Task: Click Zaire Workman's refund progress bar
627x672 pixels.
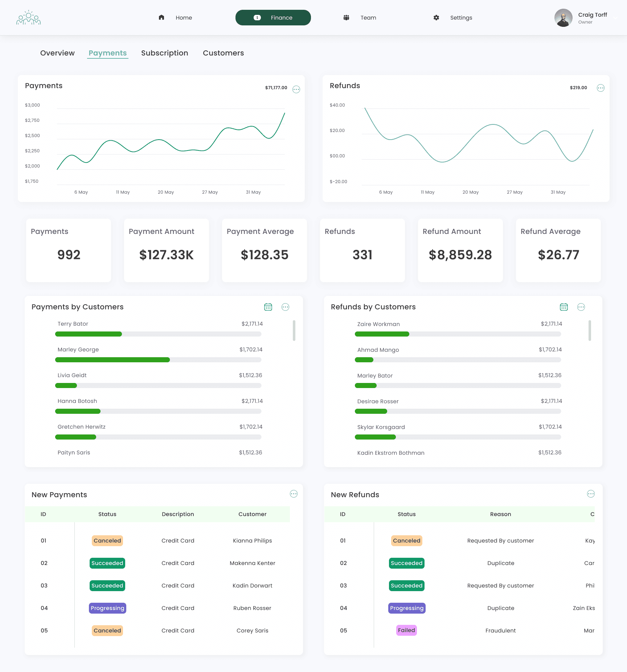Action: click(x=458, y=334)
